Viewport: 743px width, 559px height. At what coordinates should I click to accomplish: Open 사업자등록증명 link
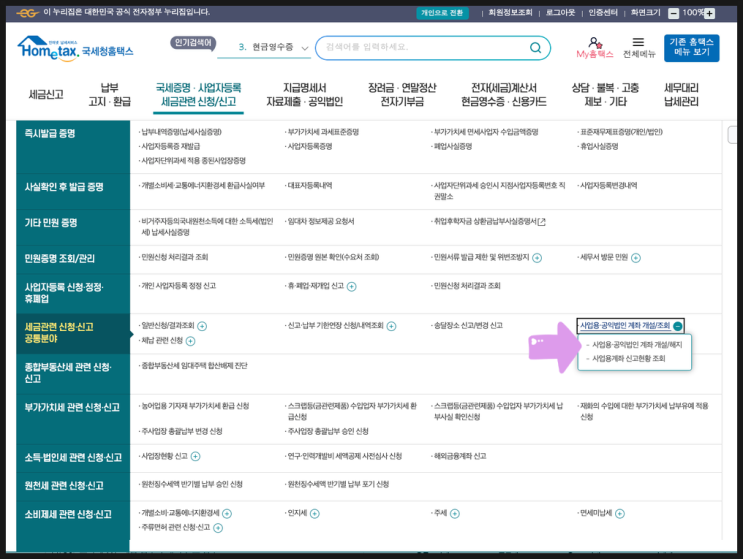tap(310, 146)
